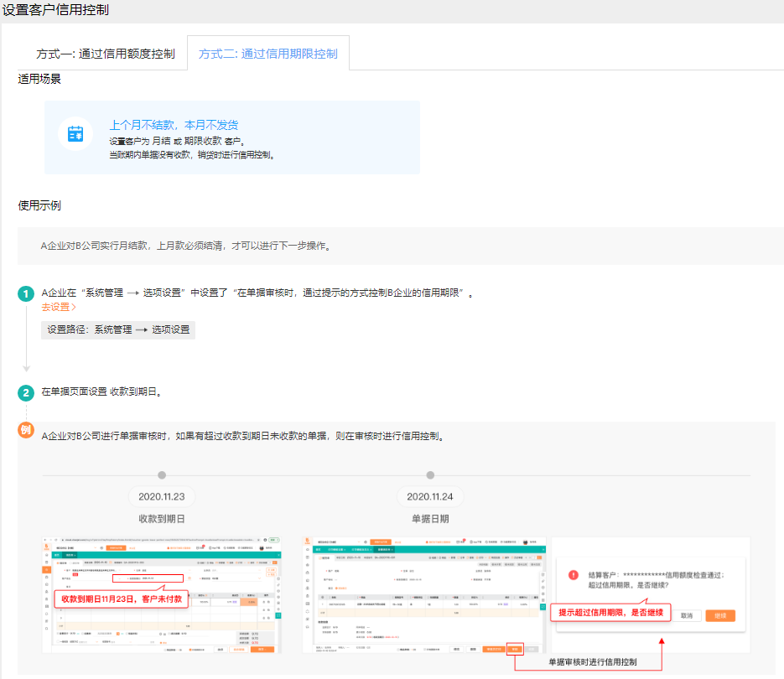Click the orange 例 example badge
This screenshot has width=784, height=679.
(x=27, y=431)
